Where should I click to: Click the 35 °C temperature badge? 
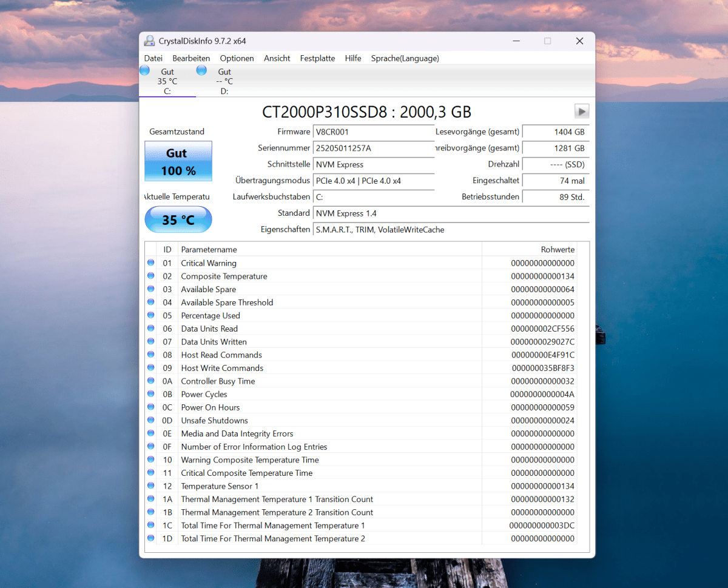[x=178, y=219]
